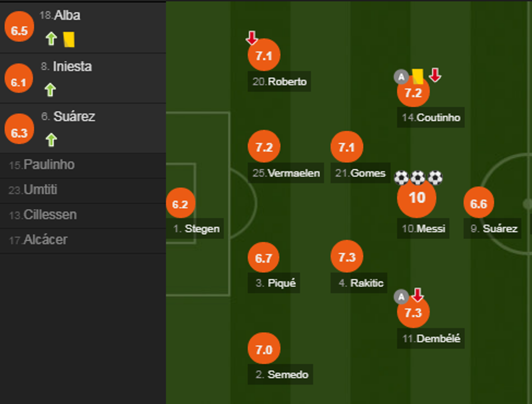Select the 25.Vermaelen name label

point(286,173)
